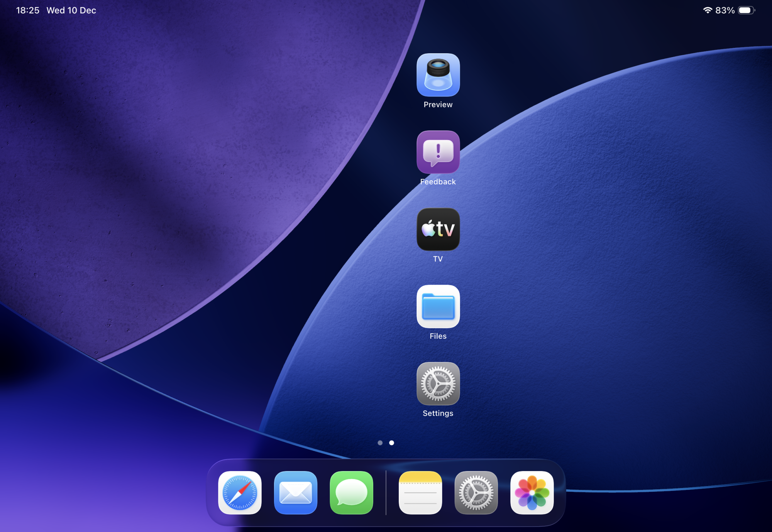Open Notes in the dock

click(x=420, y=493)
